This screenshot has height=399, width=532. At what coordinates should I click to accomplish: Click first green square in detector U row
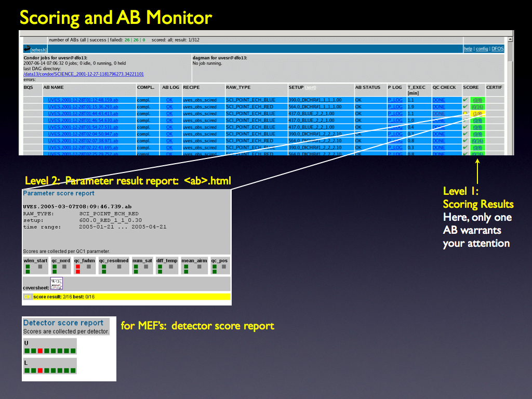[x=27, y=351]
